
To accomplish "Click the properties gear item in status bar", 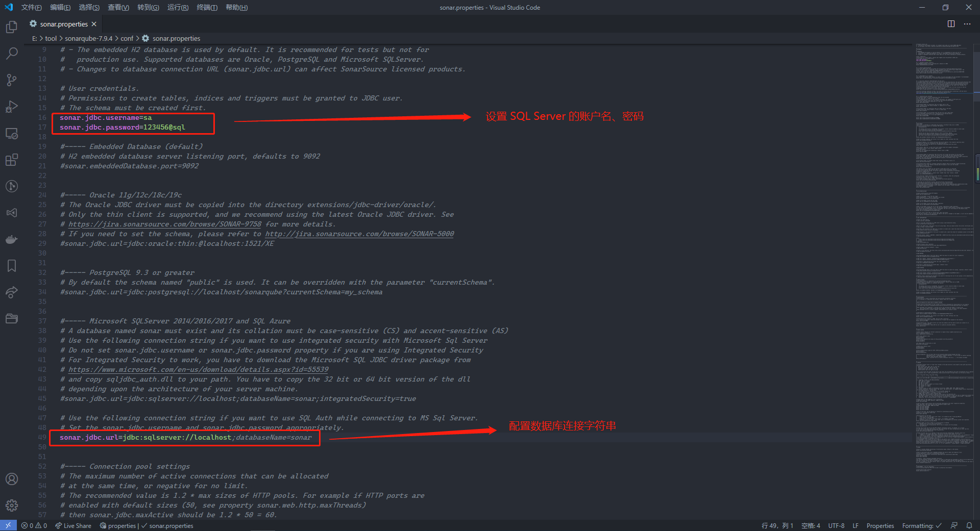I will [118, 525].
